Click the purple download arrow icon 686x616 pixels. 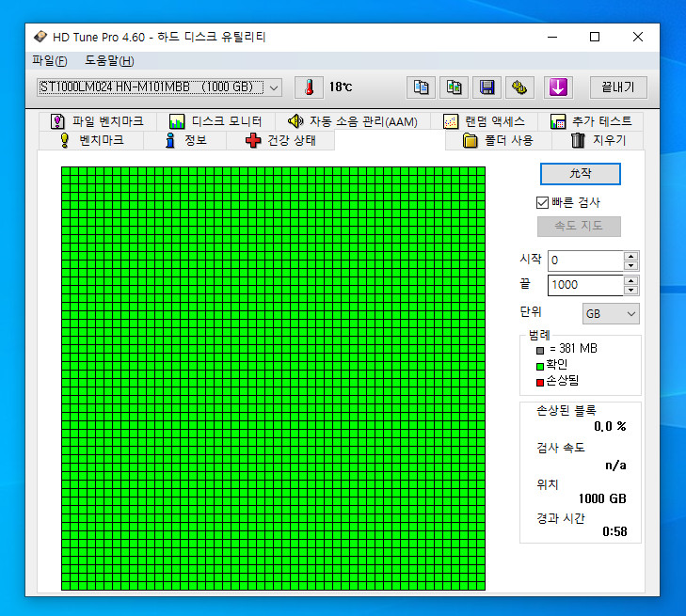[558, 87]
